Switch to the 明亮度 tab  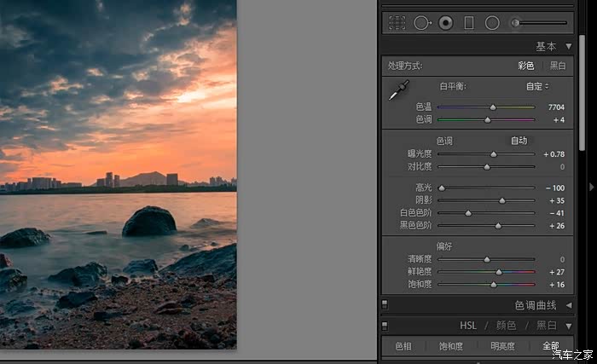501,346
